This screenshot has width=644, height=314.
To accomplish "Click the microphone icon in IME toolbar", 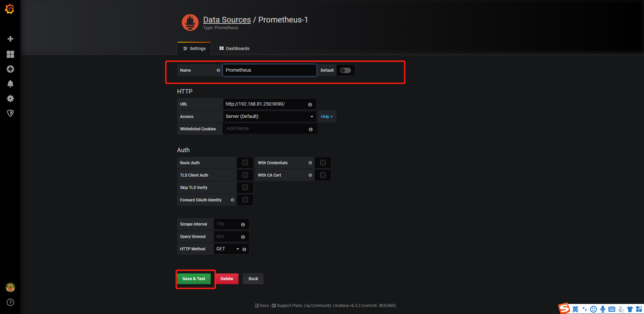I will coord(603,309).
